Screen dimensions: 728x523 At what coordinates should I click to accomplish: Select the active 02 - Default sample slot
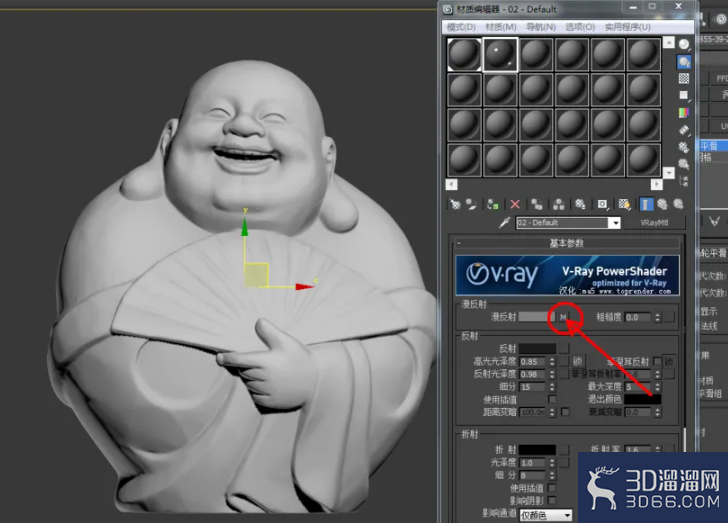click(x=500, y=54)
